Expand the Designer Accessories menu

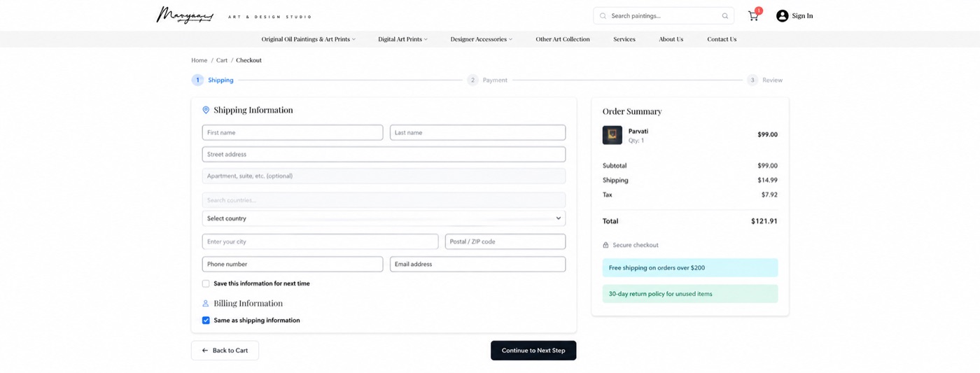tap(482, 39)
